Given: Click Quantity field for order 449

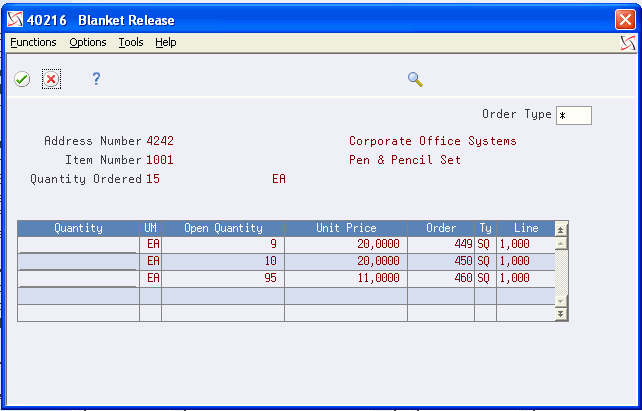Looking at the screenshot, I should point(78,244).
